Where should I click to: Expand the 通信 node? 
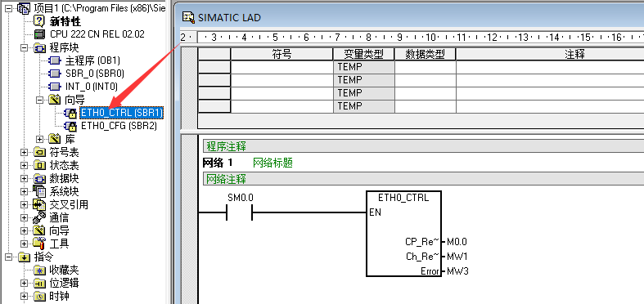[25, 217]
